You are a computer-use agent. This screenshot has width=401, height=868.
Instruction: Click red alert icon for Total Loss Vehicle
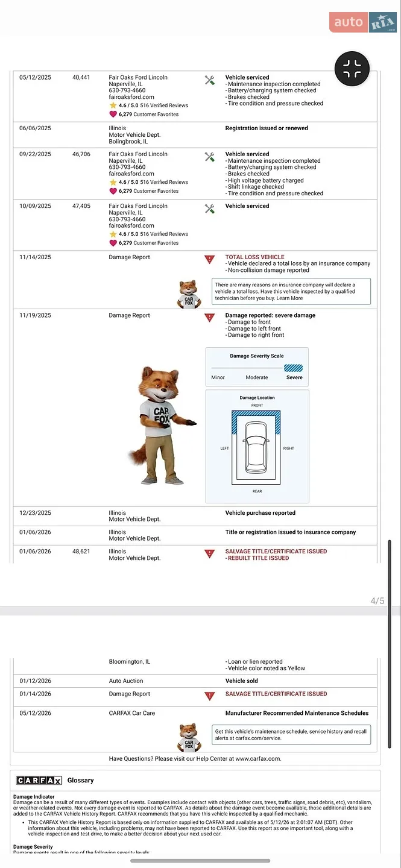point(210,260)
